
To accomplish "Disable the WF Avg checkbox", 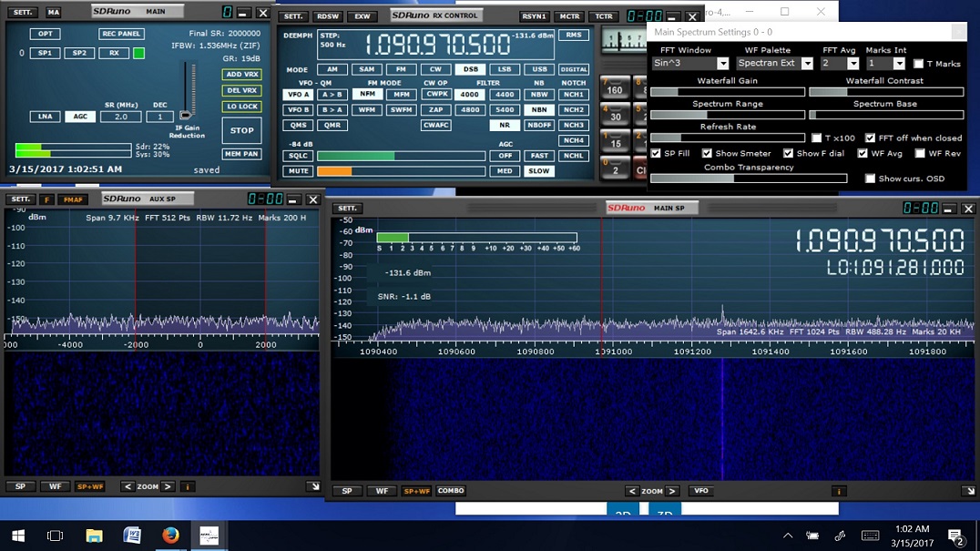I will coord(863,153).
